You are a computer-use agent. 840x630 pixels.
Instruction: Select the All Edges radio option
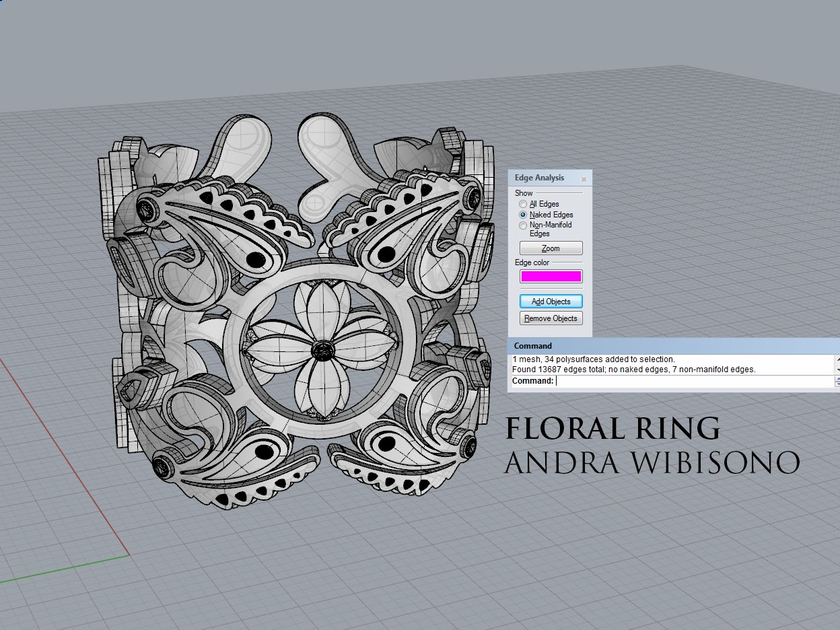click(x=523, y=204)
